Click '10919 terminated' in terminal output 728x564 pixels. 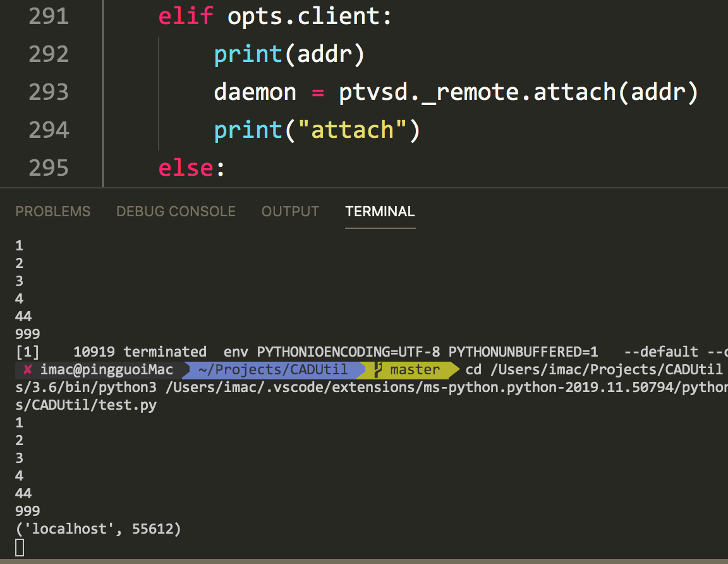coord(140,352)
